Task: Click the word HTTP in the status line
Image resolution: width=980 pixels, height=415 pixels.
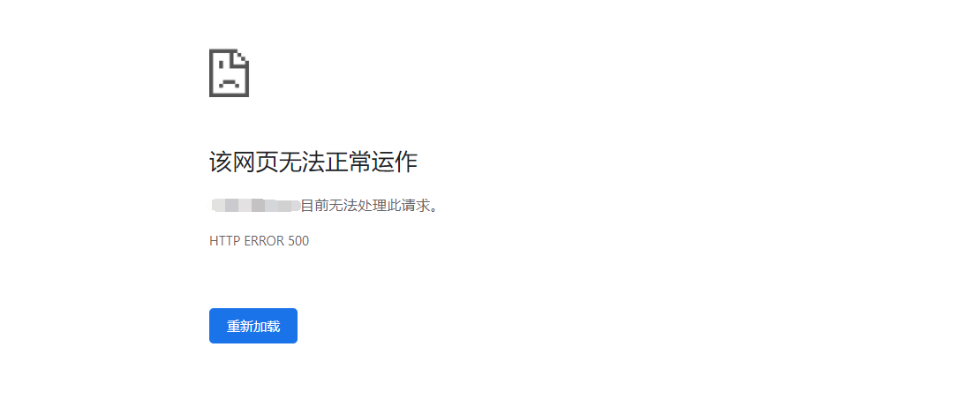Action: 224,241
